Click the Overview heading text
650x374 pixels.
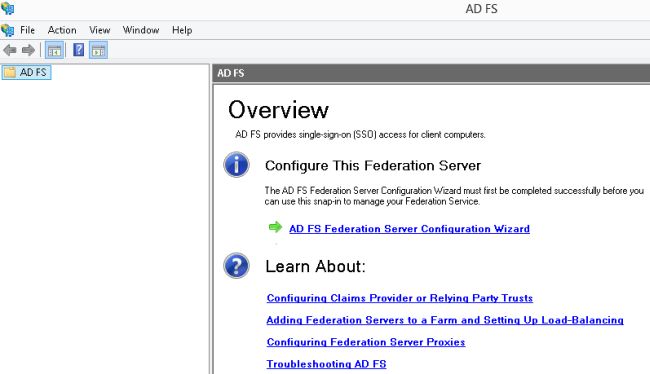(278, 110)
